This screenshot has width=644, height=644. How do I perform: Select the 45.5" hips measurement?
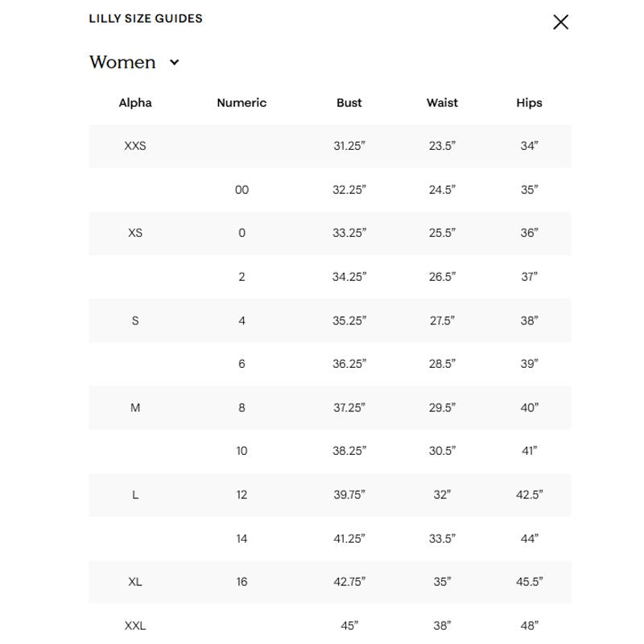point(530,582)
